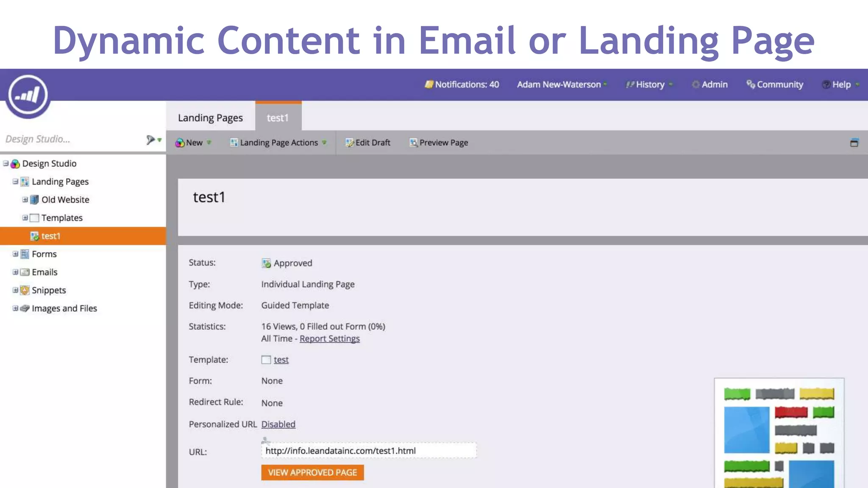The width and height of the screenshot is (868, 488).
Task: Click the window restore icon in the toolbar
Action: click(x=854, y=142)
